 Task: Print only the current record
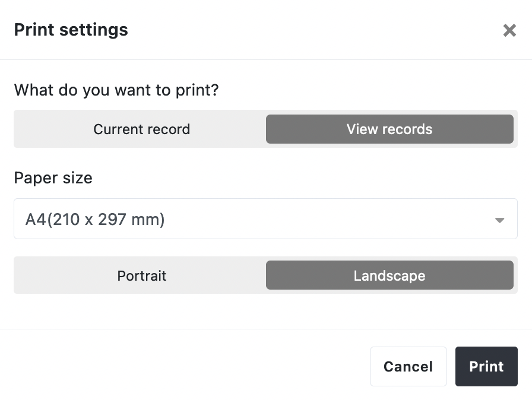point(141,129)
